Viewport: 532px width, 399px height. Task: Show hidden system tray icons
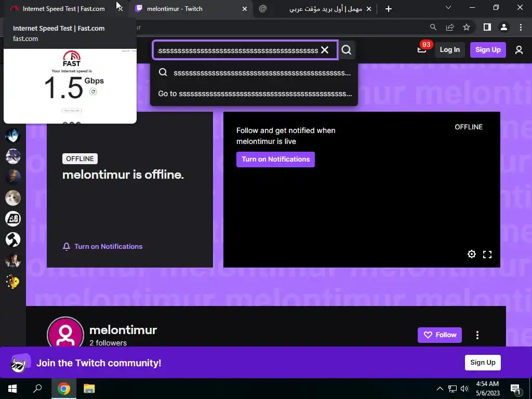[x=440, y=389]
